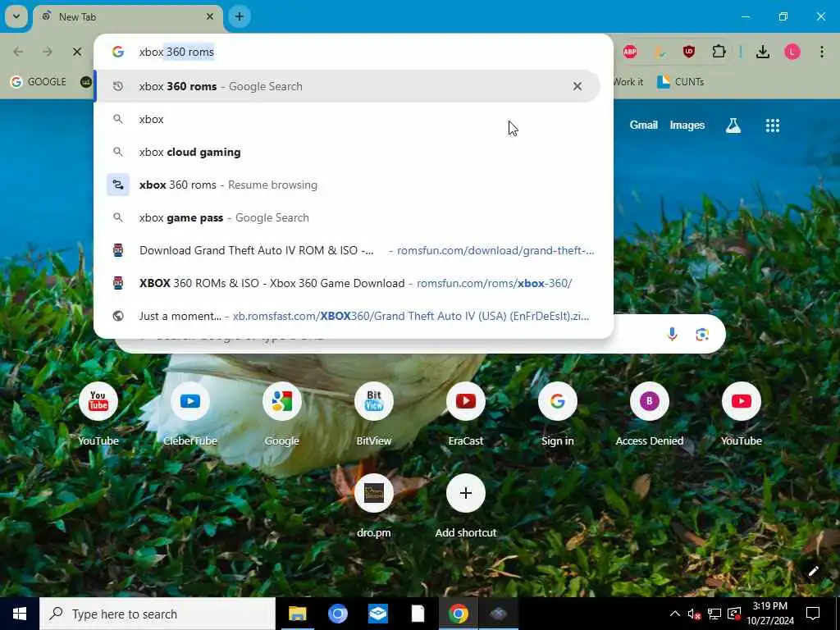This screenshot has height=630, width=840.
Task: Open Download Grand Theft Auto IV ROM suggestion
Action: (347, 250)
